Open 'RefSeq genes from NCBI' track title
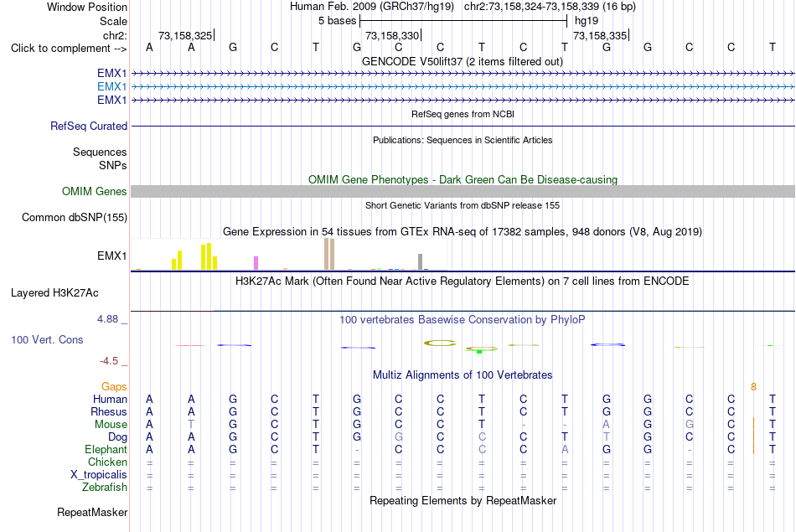Screen dimensions: 796x532 [463, 114]
